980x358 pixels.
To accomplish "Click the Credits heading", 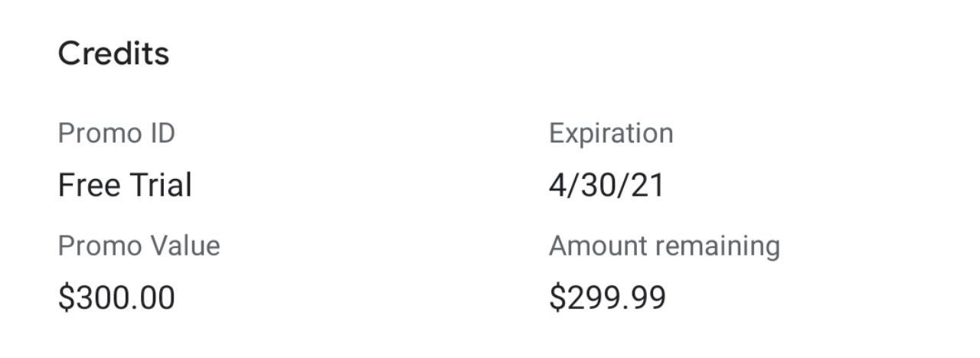I will [x=114, y=54].
